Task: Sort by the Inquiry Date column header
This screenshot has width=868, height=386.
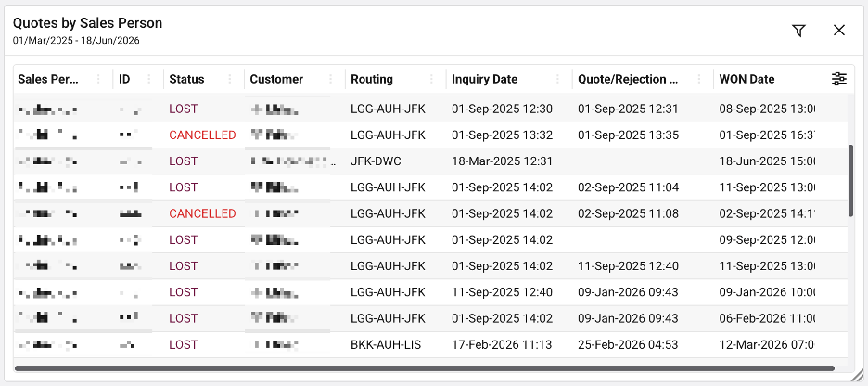Action: click(x=484, y=79)
